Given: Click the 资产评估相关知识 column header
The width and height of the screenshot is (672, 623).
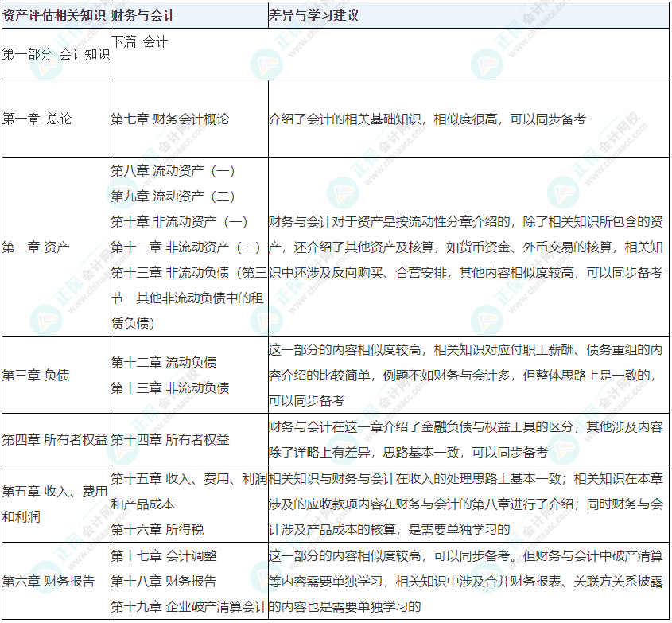Looking at the screenshot, I should tap(55, 15).
